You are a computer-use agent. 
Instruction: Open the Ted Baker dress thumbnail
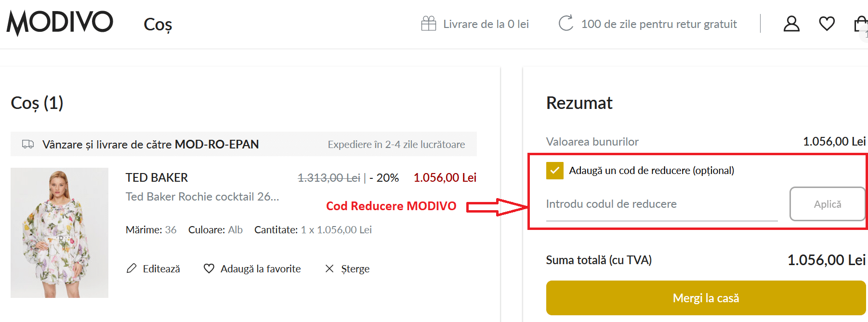point(59,232)
